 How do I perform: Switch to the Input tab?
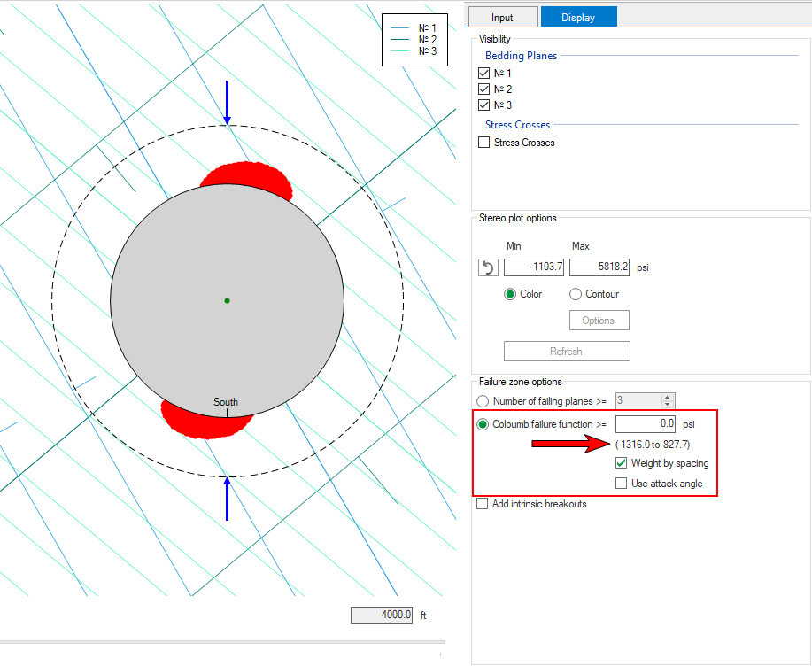coord(502,17)
